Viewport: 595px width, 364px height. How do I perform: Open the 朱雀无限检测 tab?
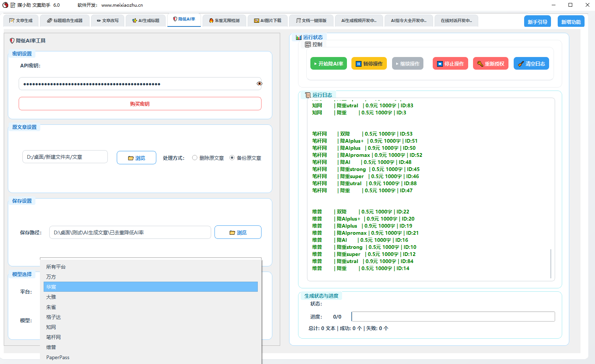click(x=224, y=20)
